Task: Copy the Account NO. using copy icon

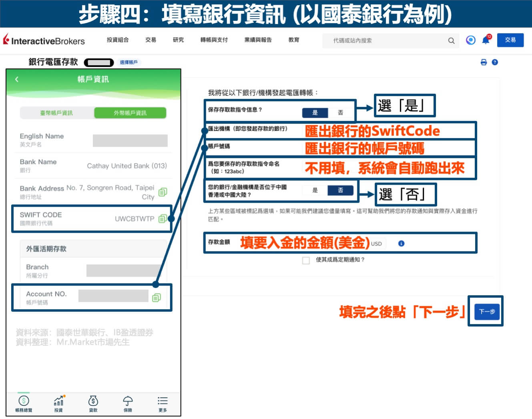Action: click(157, 297)
